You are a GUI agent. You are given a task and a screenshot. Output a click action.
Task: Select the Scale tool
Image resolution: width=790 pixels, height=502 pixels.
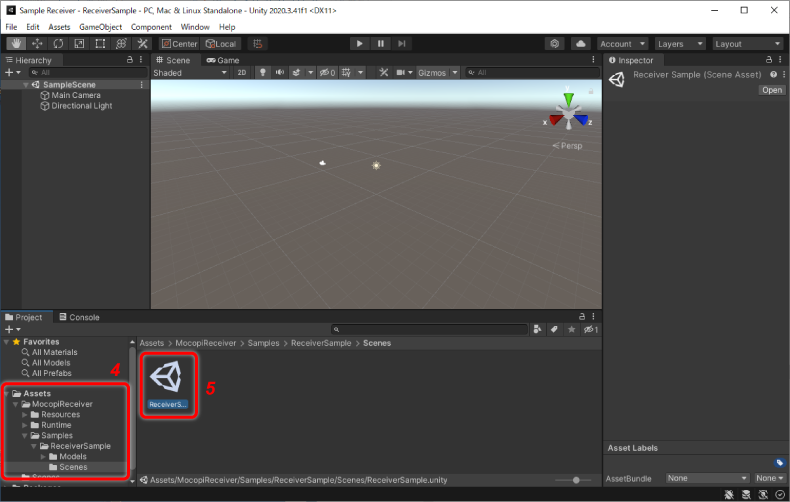coord(79,44)
